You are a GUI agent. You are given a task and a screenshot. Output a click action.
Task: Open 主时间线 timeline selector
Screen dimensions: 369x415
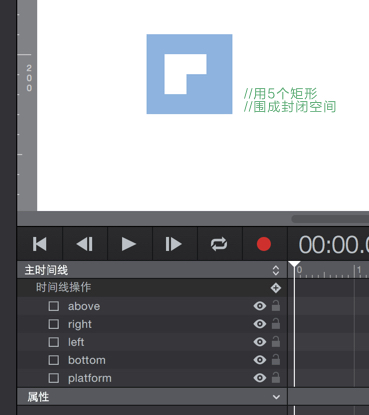276,270
